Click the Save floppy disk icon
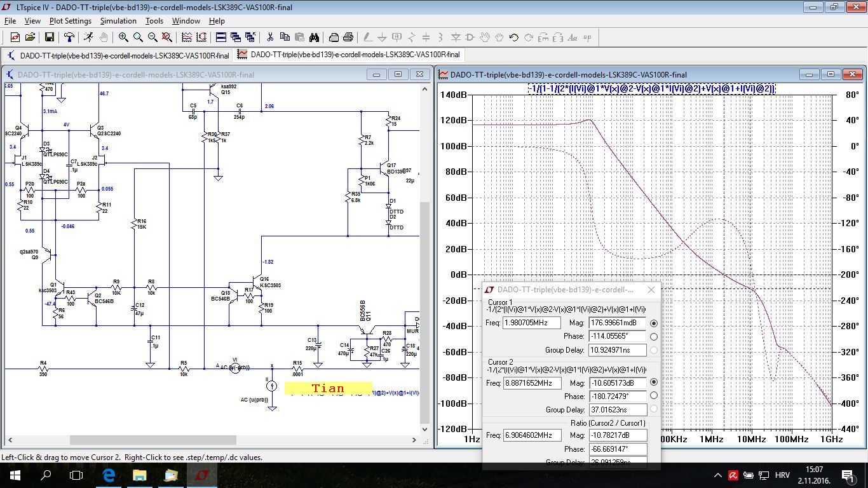The width and height of the screenshot is (868, 488). pos(50,37)
